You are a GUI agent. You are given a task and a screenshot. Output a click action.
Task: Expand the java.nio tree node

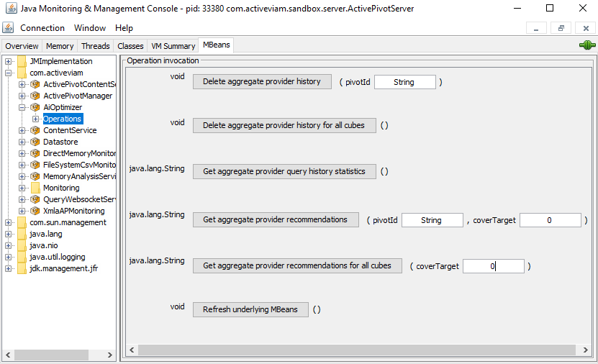pyautogui.click(x=9, y=245)
